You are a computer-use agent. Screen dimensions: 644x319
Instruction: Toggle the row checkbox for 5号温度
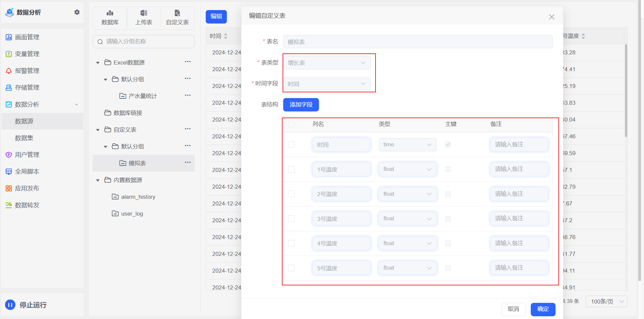(291, 268)
